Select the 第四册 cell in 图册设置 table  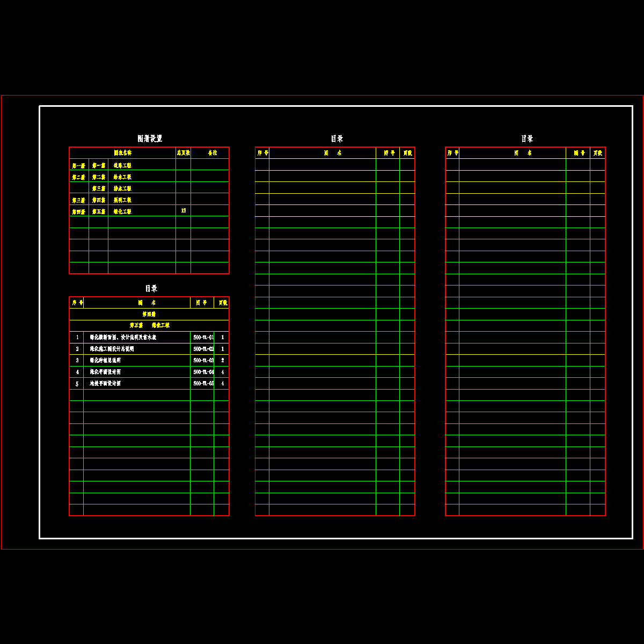[79, 212]
